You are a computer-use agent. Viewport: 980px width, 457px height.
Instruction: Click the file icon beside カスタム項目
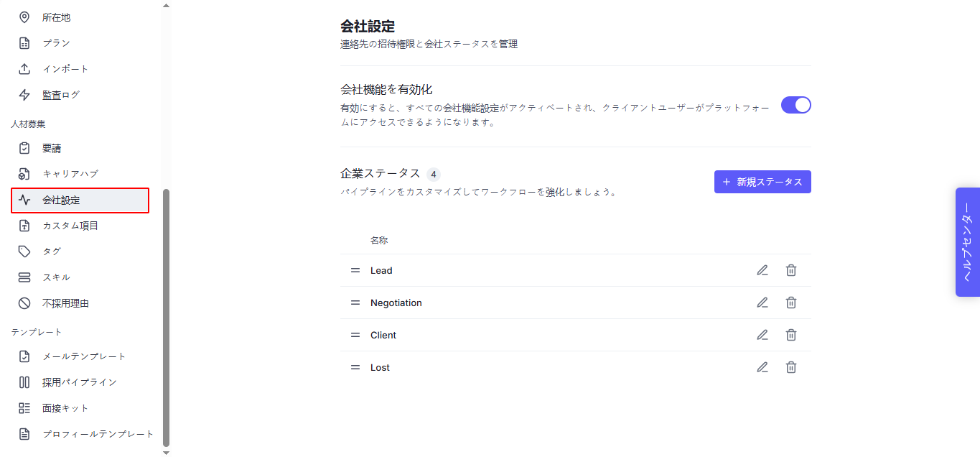(24, 226)
